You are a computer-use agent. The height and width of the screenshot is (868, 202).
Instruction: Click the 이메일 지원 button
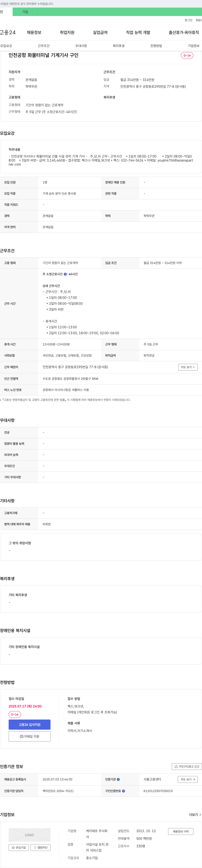tap(30, 736)
